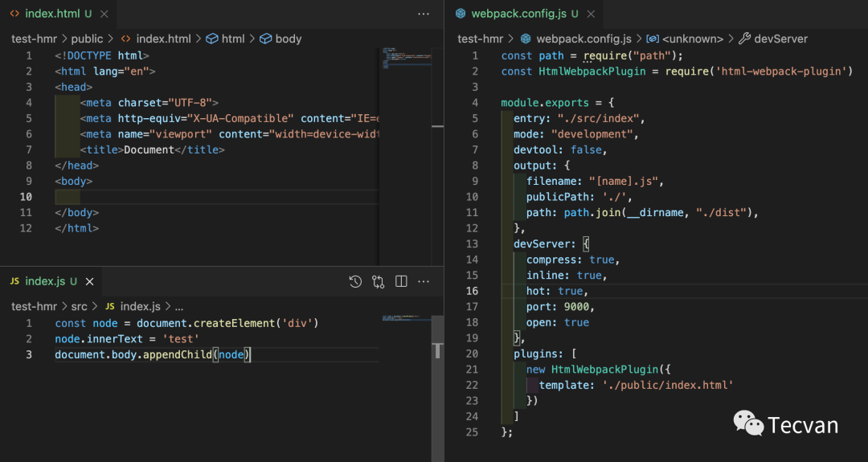868x462 pixels.
Task: Click line number 10 in index.html
Action: point(26,197)
